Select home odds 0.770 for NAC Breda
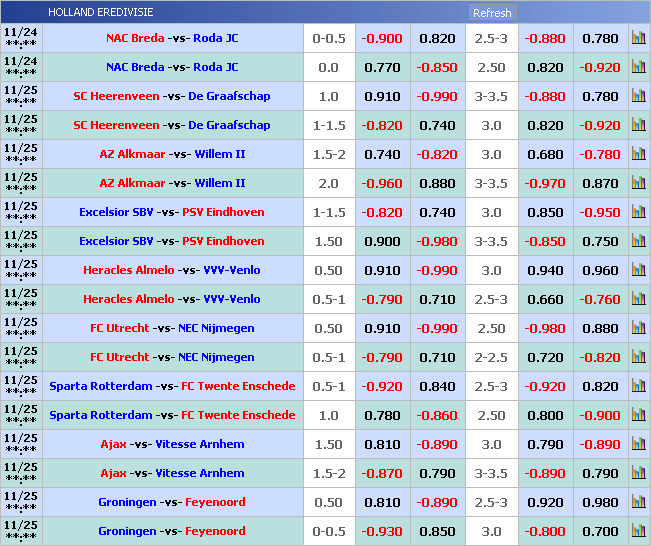The height and width of the screenshot is (546, 651). (382, 68)
